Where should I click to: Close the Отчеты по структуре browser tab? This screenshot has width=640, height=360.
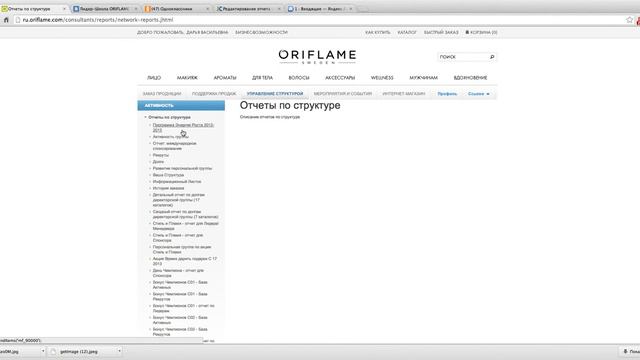pyautogui.click(x=64, y=9)
